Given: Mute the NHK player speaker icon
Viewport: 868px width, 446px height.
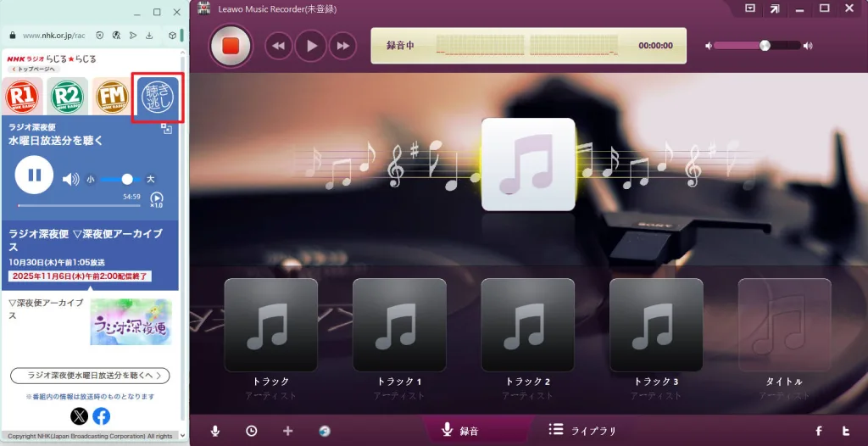Looking at the screenshot, I should (71, 179).
